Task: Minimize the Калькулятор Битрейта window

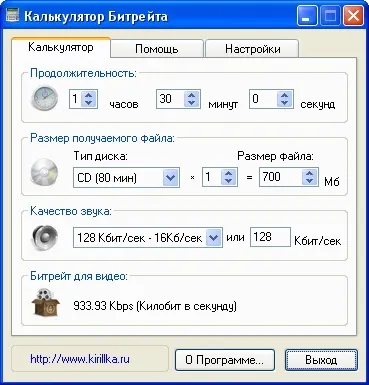Action: [306, 16]
